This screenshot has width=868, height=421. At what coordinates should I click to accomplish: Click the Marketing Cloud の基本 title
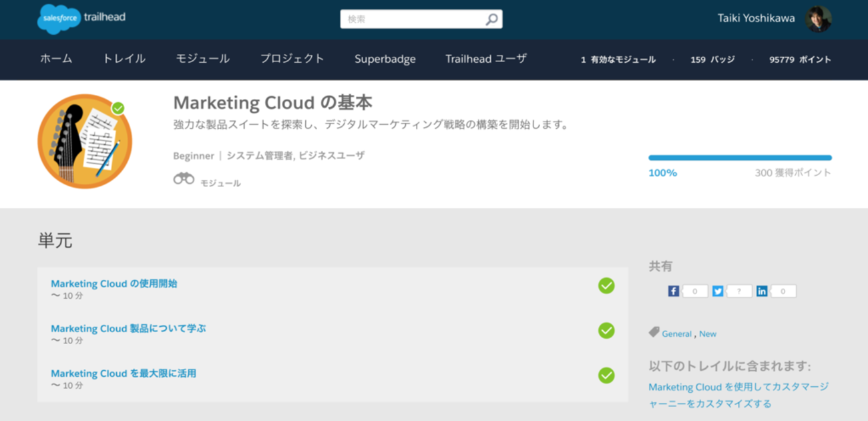click(272, 102)
